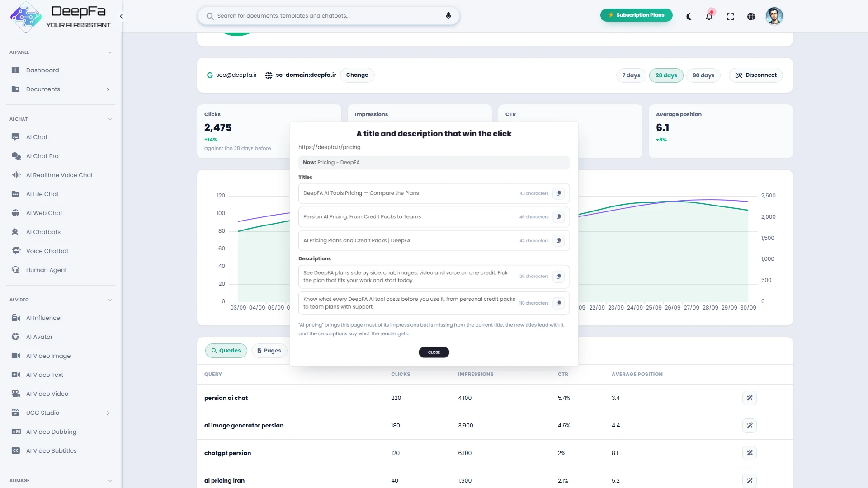Collapse the sidebar with the chevron
Screen dimensions: 868x488
click(121, 16)
